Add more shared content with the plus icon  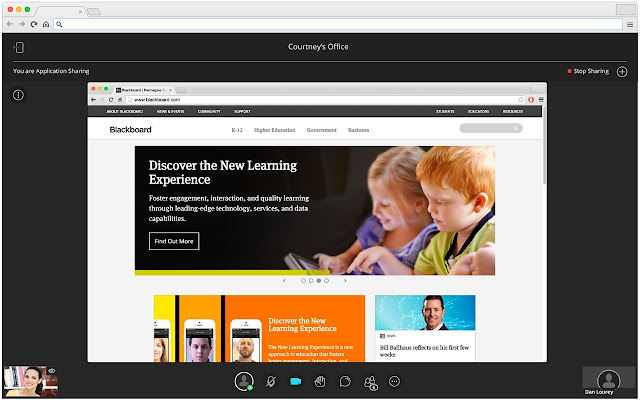(622, 72)
